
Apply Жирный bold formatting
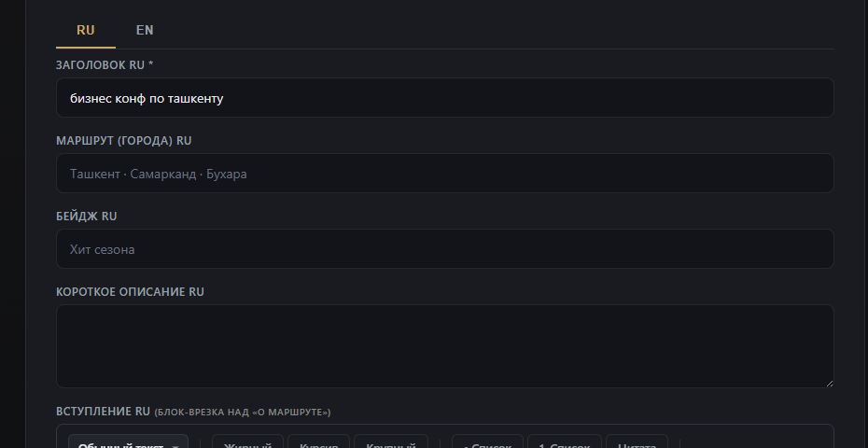pyautogui.click(x=247, y=442)
